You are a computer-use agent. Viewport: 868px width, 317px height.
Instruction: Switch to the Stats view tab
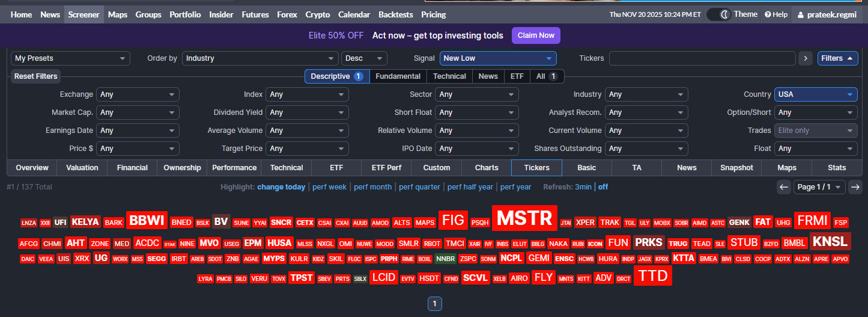pos(837,168)
